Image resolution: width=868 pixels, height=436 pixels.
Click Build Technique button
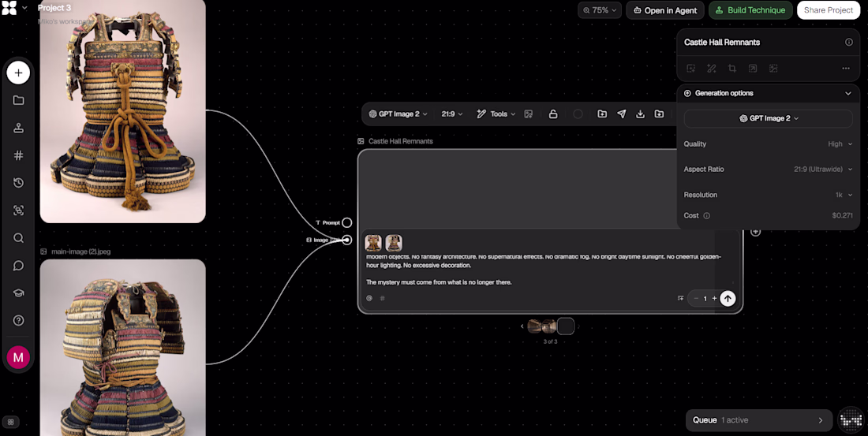click(750, 10)
